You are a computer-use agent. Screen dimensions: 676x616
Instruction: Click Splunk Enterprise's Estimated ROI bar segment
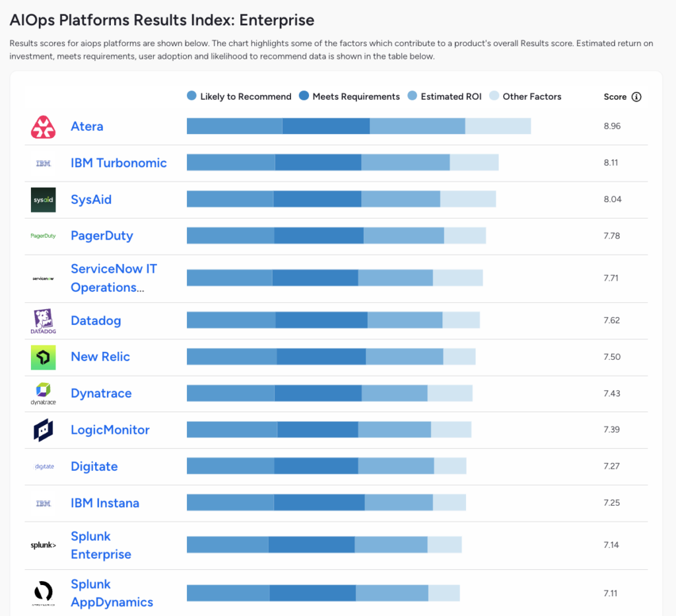(391, 545)
